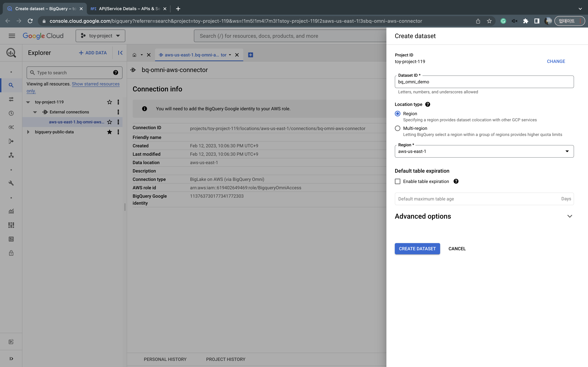Image resolution: width=588 pixels, height=367 pixels.
Task: Click the Google Cloud hamburger menu icon
Action: pyautogui.click(x=12, y=36)
